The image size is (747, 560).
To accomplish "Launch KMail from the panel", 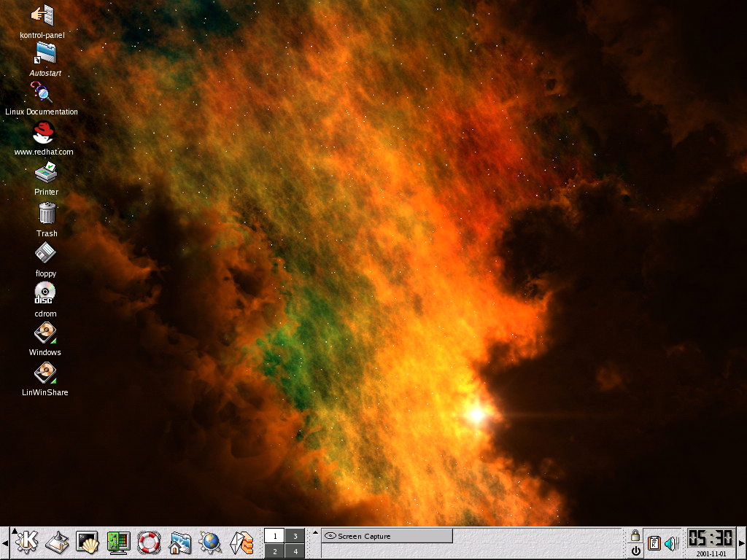I will point(241,542).
